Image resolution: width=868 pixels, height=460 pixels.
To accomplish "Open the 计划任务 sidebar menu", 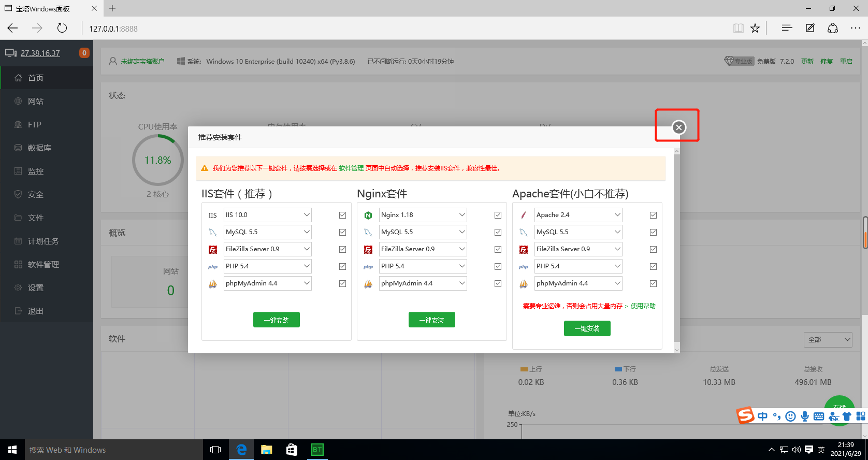I will 47,241.
